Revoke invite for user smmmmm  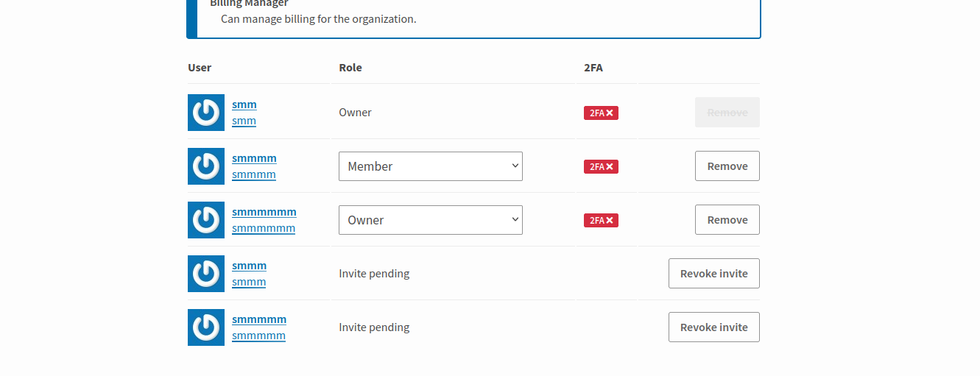[714, 327]
